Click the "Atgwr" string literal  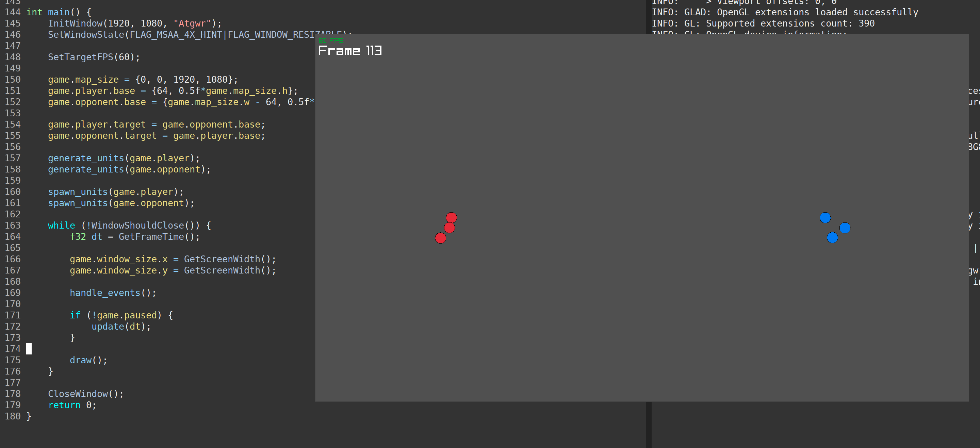pyautogui.click(x=192, y=23)
